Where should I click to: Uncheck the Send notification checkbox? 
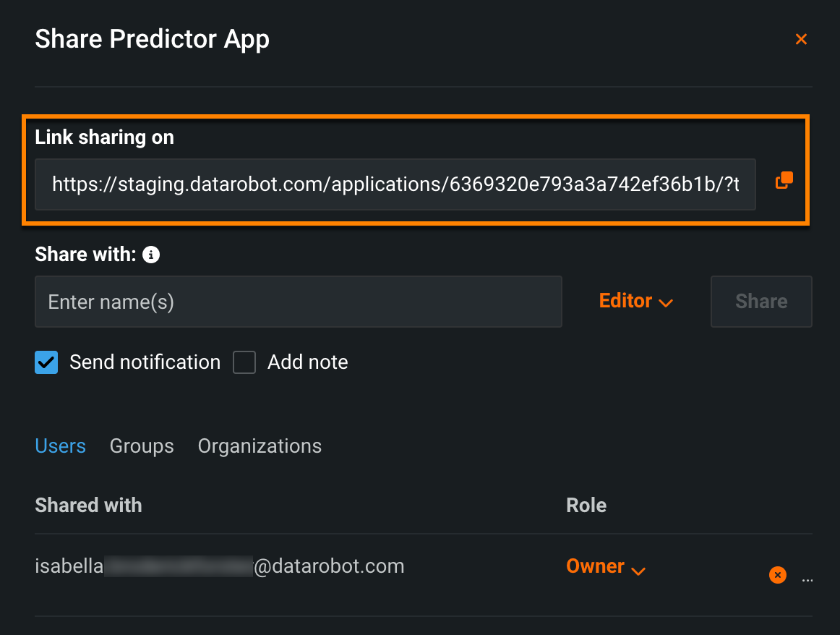(x=46, y=362)
